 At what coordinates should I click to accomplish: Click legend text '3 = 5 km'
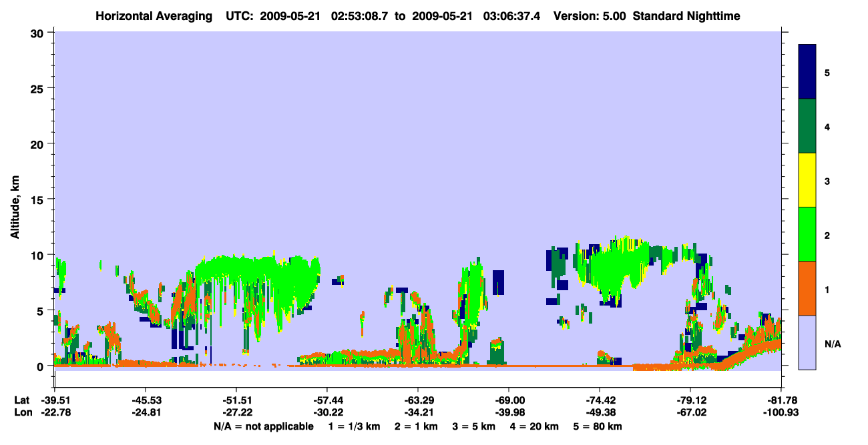click(474, 426)
